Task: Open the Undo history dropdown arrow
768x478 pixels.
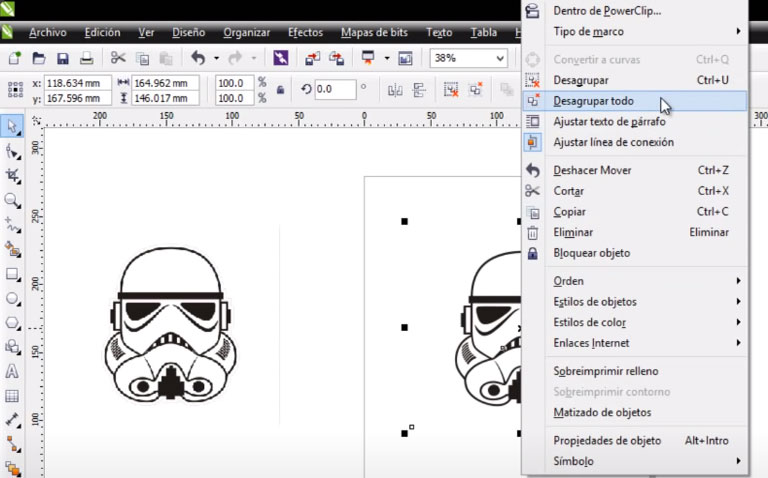Action: point(216,58)
